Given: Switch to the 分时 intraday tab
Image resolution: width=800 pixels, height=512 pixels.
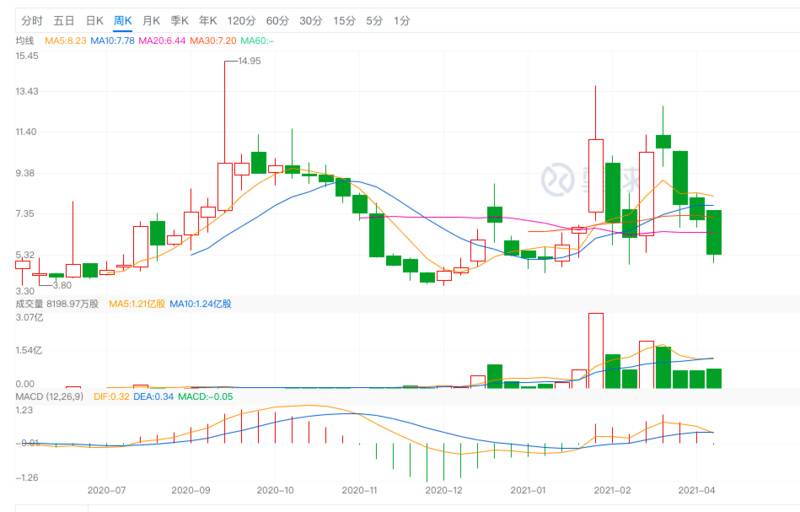Looking at the screenshot, I should point(32,20).
